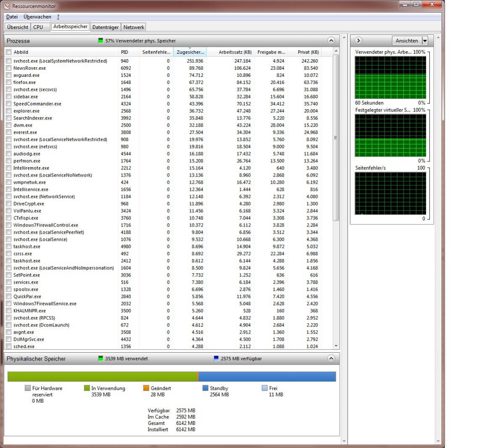Open the ? help menu
This screenshot has width=484, height=448.
point(58,17)
